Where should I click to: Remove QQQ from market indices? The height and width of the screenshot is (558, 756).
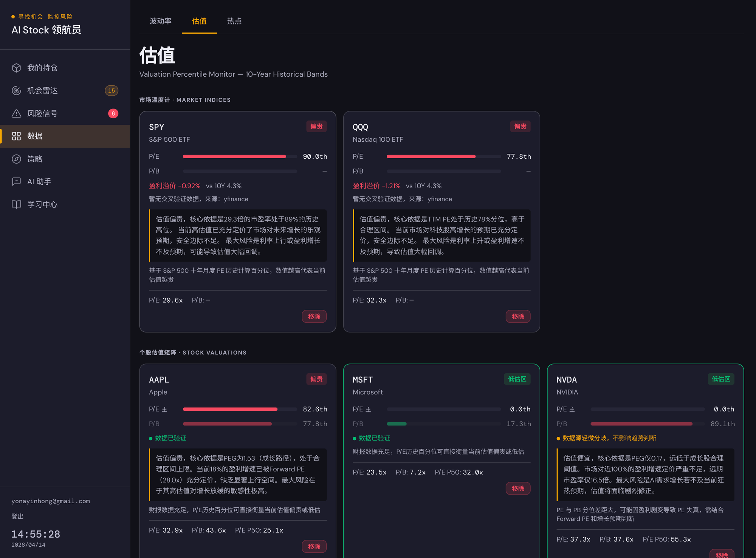(518, 316)
